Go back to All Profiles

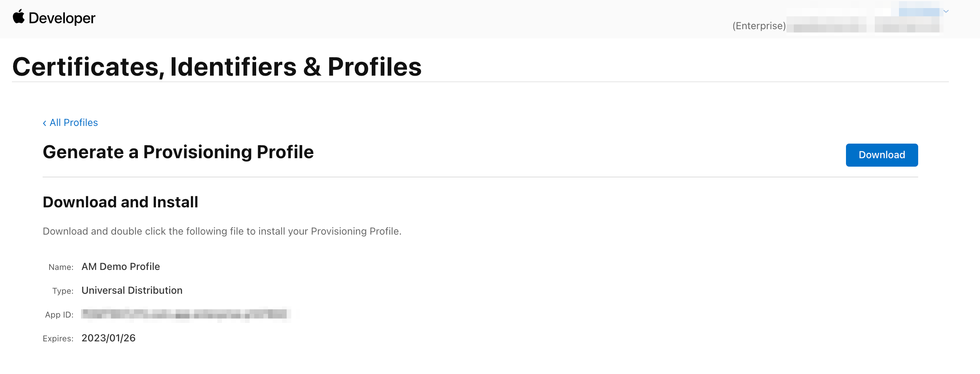[74, 122]
